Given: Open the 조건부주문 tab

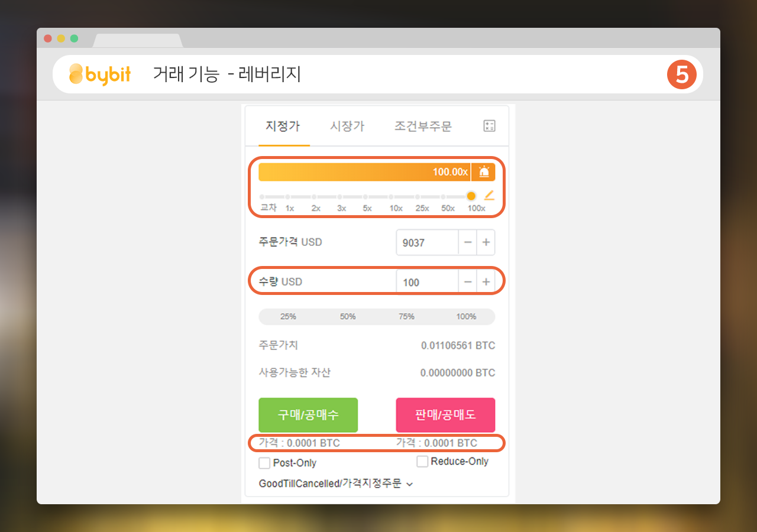Looking at the screenshot, I should (423, 126).
